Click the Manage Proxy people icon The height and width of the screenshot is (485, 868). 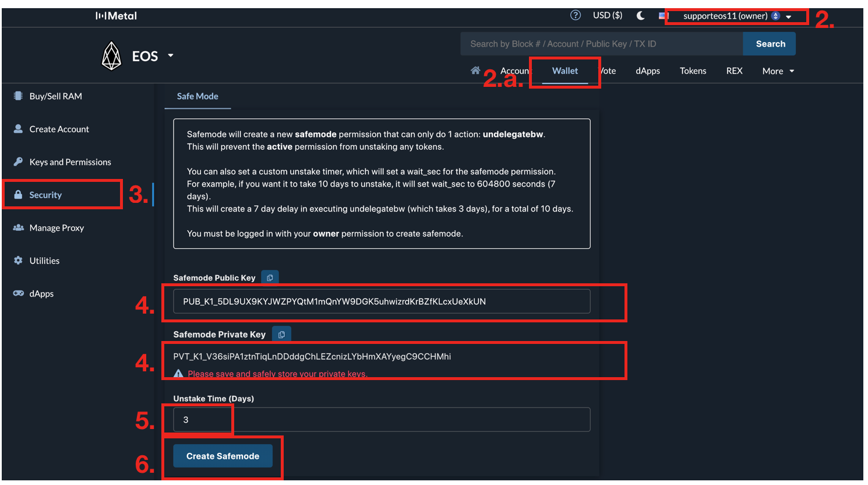[18, 227]
